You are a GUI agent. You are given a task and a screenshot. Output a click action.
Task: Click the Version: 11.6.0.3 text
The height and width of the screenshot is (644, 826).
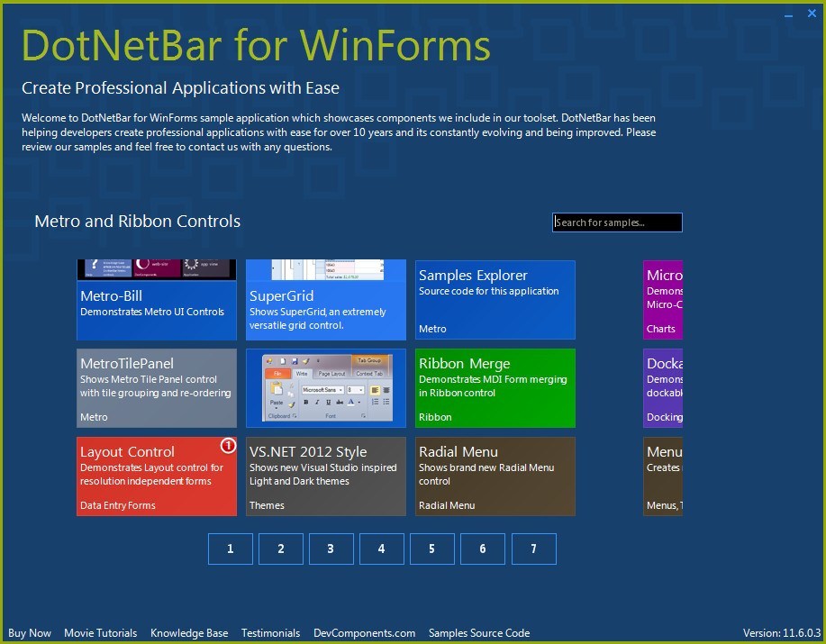tap(782, 633)
